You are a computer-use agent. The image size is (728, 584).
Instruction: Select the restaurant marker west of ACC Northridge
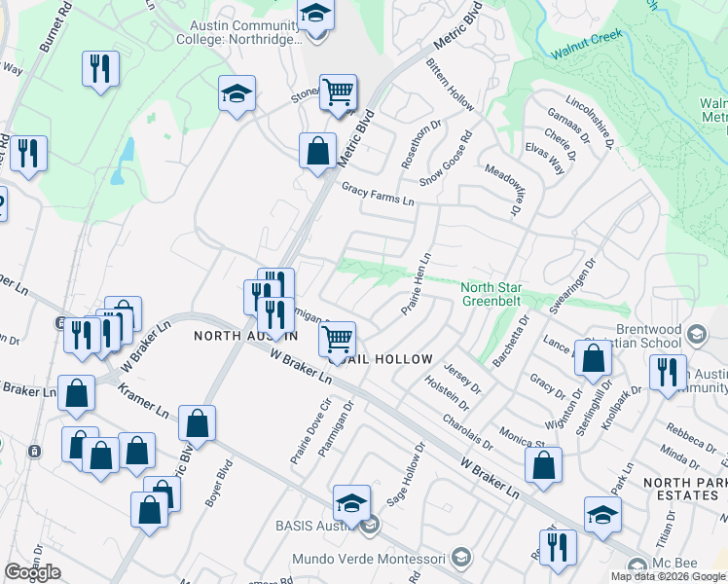click(101, 72)
